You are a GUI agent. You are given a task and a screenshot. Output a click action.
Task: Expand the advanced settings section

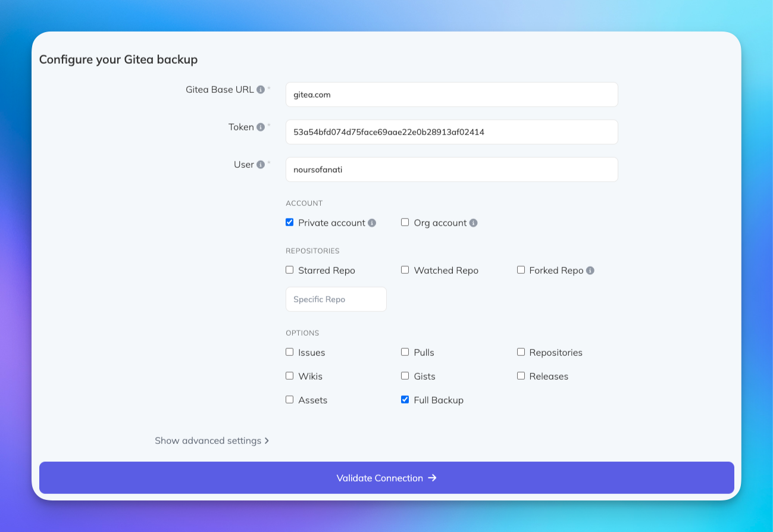click(x=207, y=440)
